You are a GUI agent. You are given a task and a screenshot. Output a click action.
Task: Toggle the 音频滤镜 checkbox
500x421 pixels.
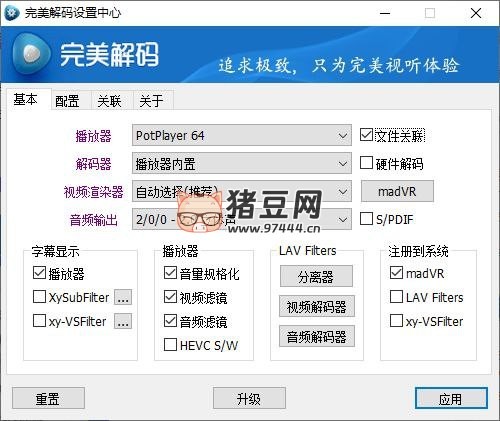(x=170, y=321)
